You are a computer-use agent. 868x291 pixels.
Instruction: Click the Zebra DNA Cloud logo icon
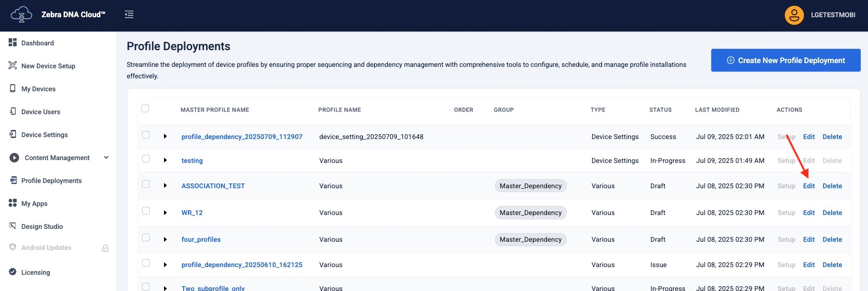(21, 15)
